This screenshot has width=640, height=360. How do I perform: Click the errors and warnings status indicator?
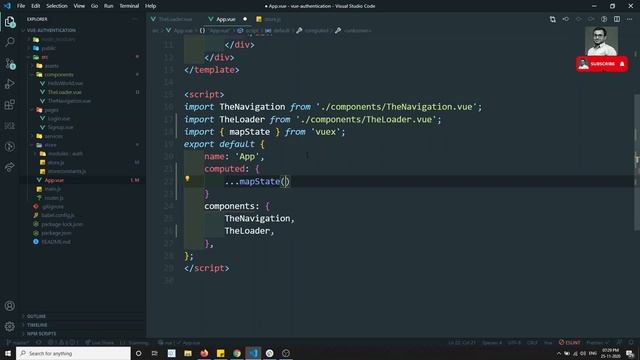63,342
